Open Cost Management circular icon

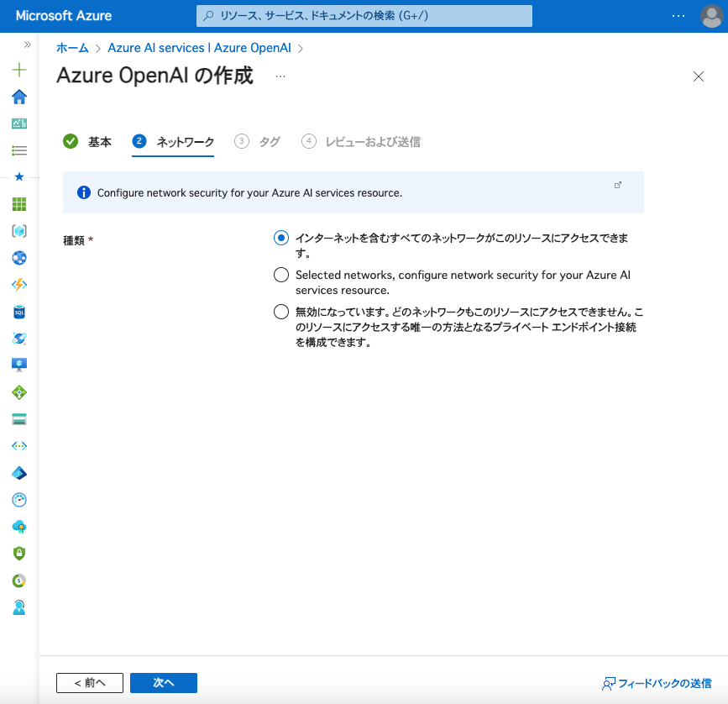(x=19, y=581)
